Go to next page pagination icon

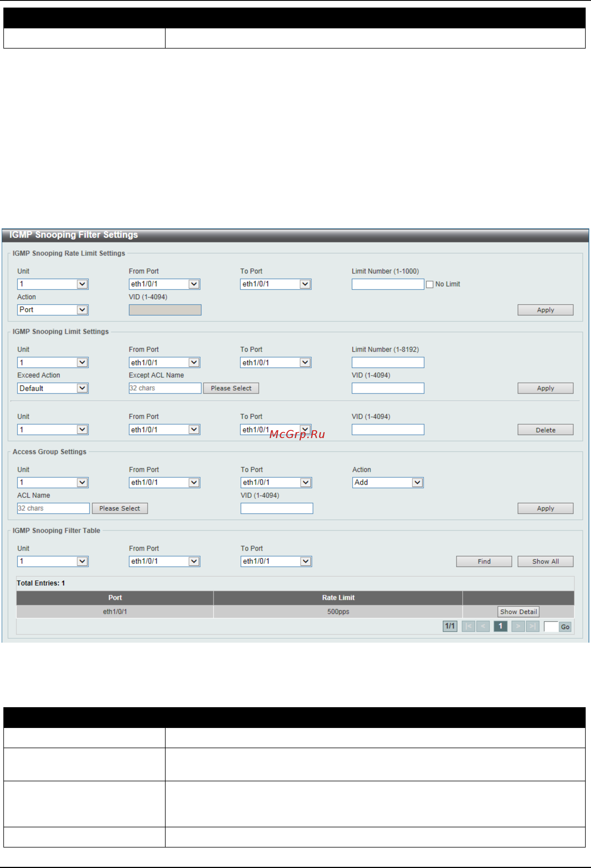point(518,626)
